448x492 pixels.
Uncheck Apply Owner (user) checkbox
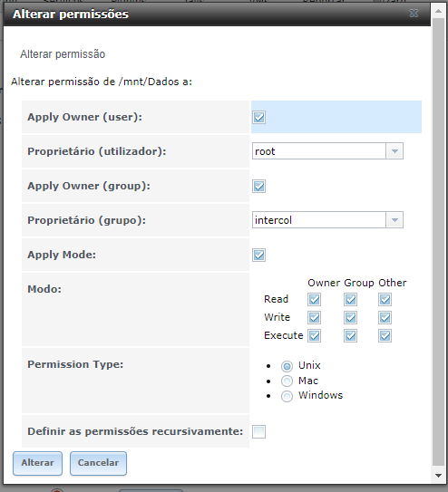pyautogui.click(x=259, y=118)
